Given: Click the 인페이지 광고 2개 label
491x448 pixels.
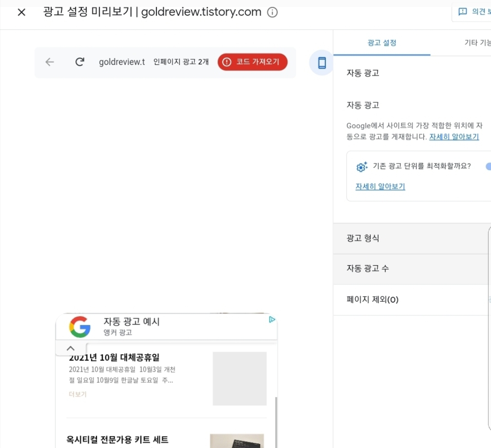Looking at the screenshot, I should (181, 62).
